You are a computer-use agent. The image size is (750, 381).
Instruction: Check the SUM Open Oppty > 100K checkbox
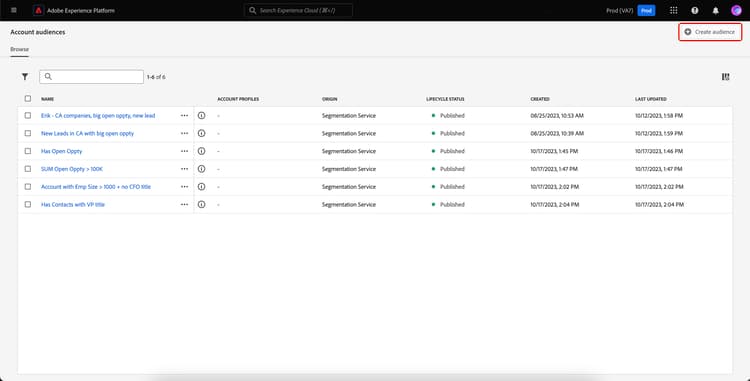[28, 169]
